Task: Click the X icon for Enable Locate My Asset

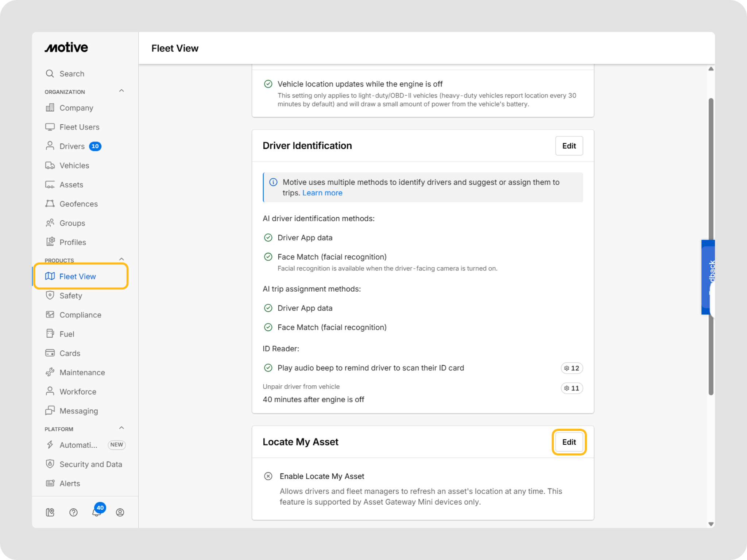Action: 268,476
